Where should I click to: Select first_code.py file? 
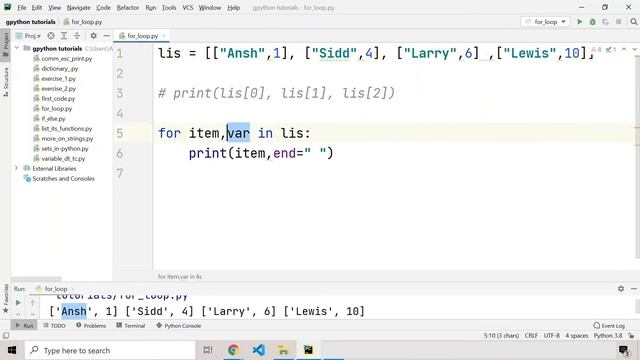point(58,98)
